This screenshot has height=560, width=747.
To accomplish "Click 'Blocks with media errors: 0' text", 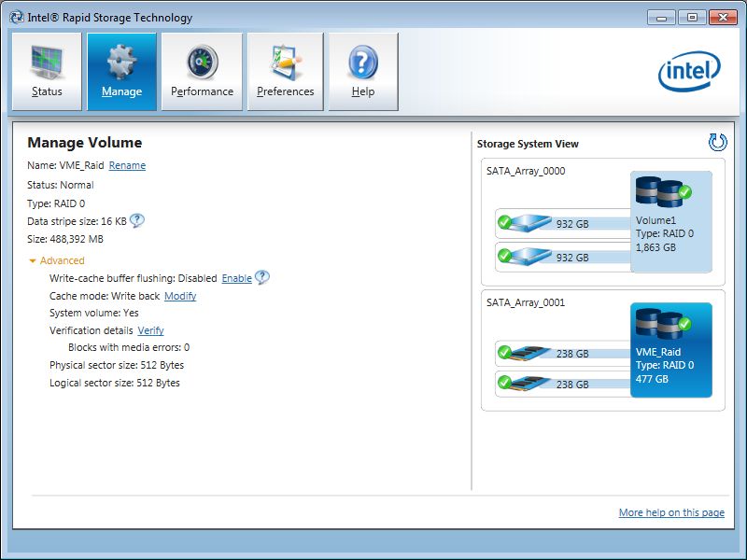I will click(129, 347).
